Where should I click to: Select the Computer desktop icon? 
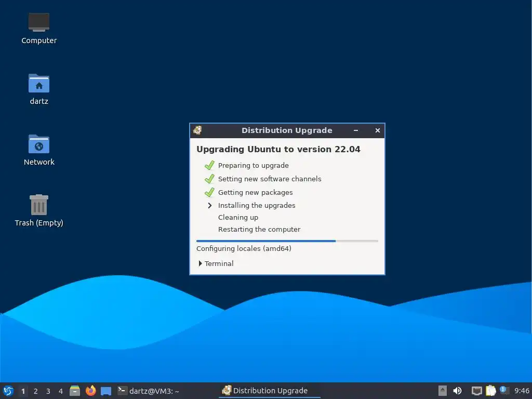click(x=39, y=29)
